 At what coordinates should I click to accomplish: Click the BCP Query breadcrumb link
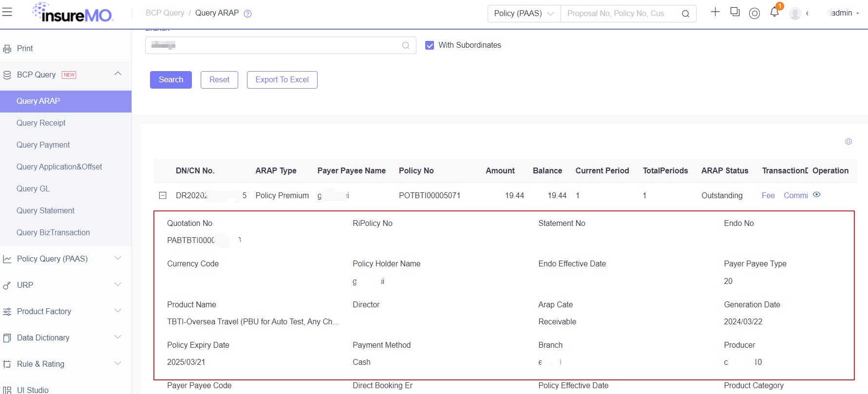pyautogui.click(x=165, y=13)
